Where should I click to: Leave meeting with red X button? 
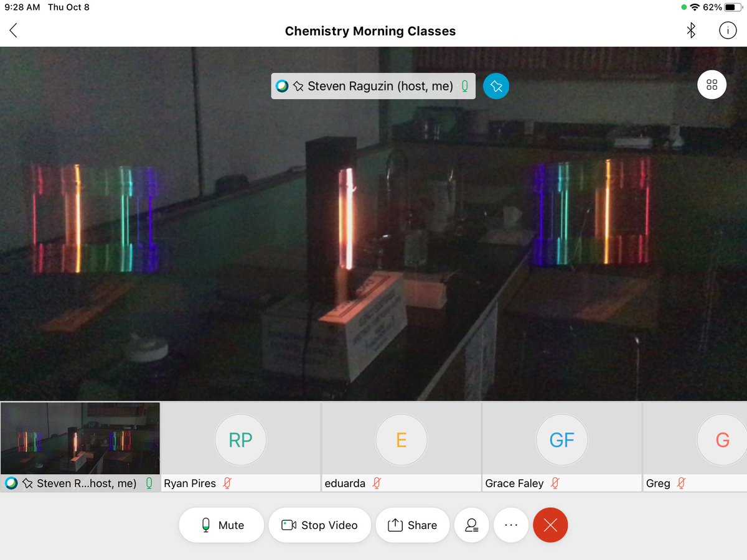[x=550, y=525]
